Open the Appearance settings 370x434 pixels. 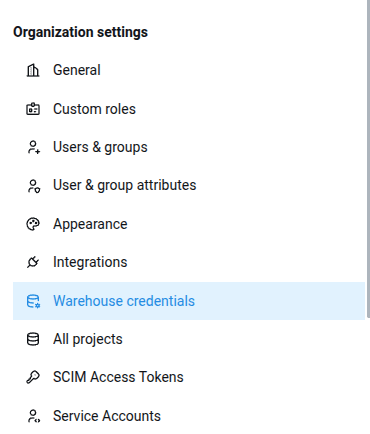pos(189,224)
